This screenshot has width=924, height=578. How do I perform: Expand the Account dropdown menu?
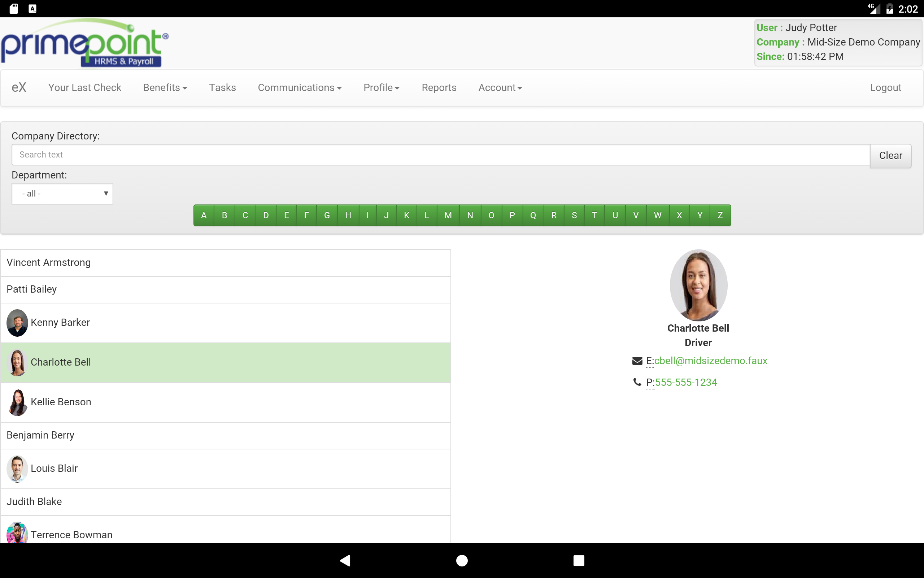click(x=500, y=87)
